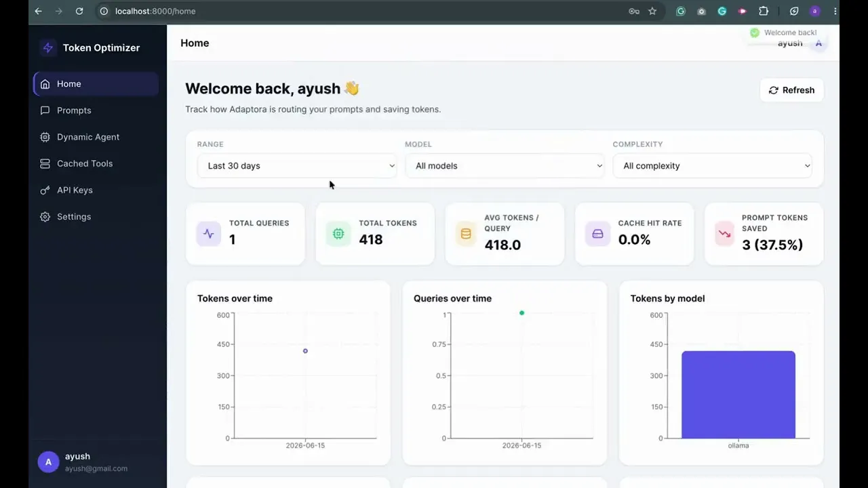Click the first green Grammarly extension icon
Image resolution: width=868 pixels, height=488 pixels.
coord(681,11)
